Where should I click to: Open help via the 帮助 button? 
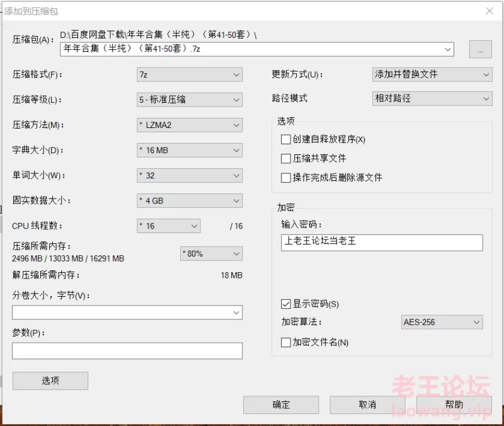click(x=454, y=405)
